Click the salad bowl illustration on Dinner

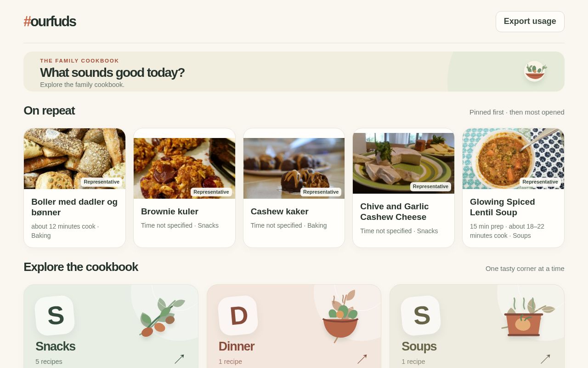pyautogui.click(x=341, y=316)
